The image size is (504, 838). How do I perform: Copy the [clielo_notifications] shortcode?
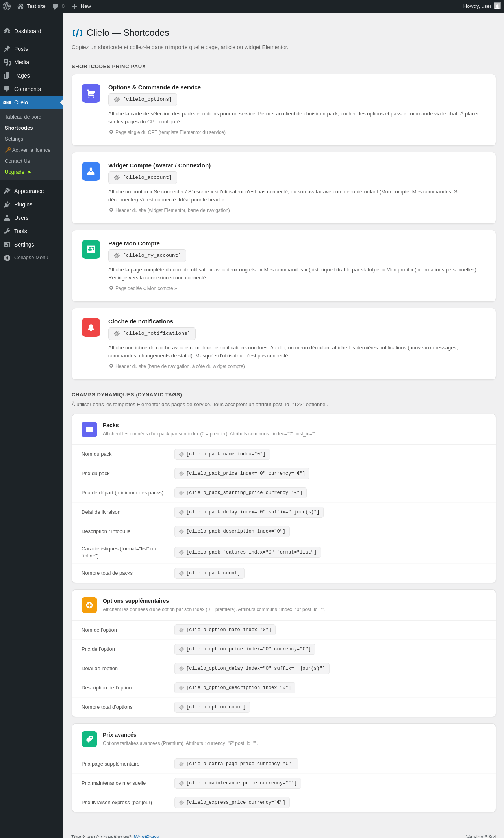click(x=152, y=334)
